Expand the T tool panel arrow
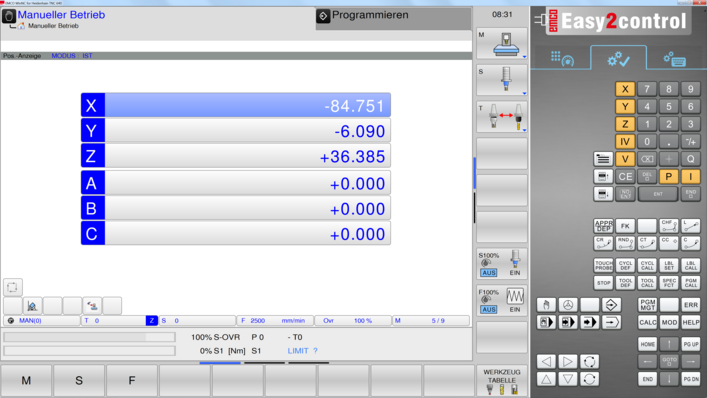This screenshot has width=707, height=398. tap(524, 130)
